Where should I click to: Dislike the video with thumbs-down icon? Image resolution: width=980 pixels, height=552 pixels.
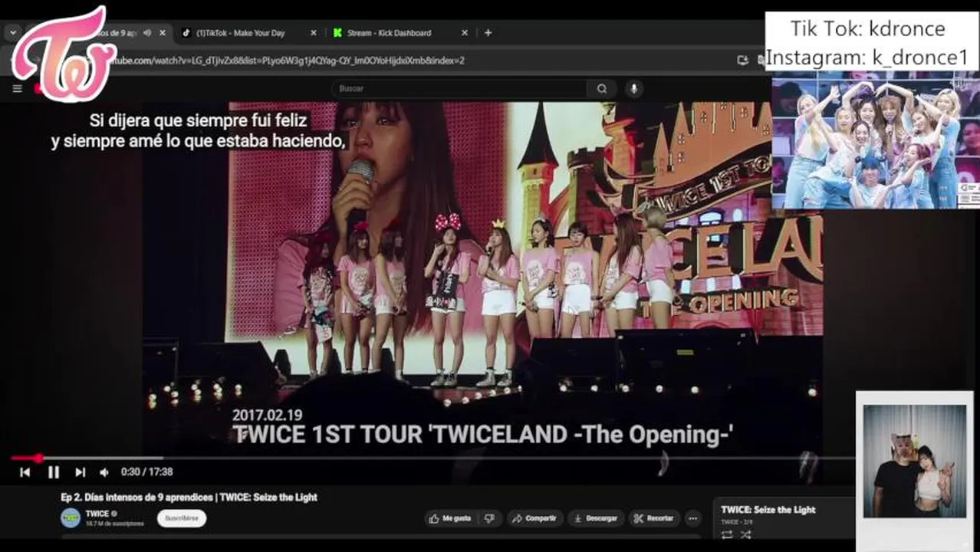point(490,518)
